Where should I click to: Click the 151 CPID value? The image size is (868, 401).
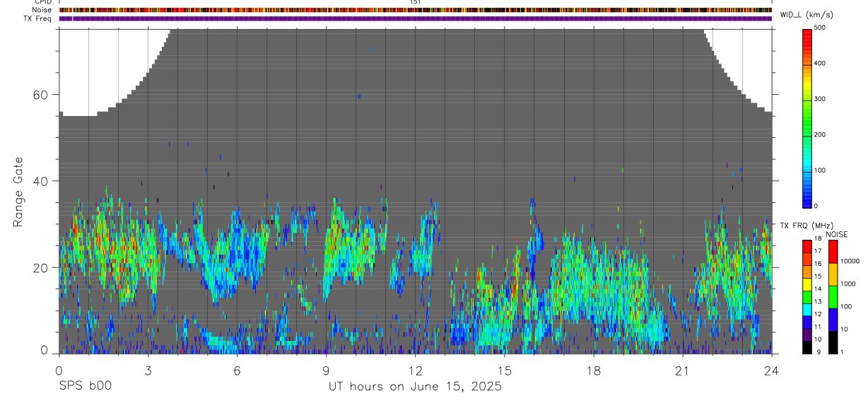coord(416,3)
